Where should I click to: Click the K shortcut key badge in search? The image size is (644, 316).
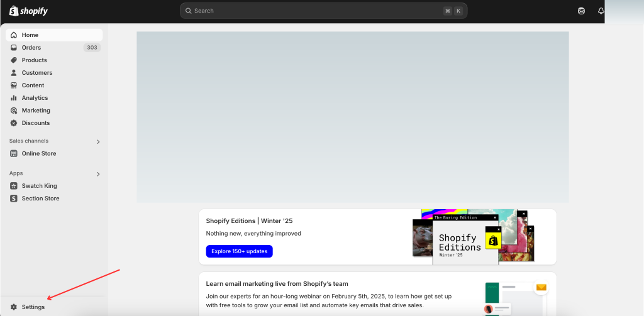point(458,11)
